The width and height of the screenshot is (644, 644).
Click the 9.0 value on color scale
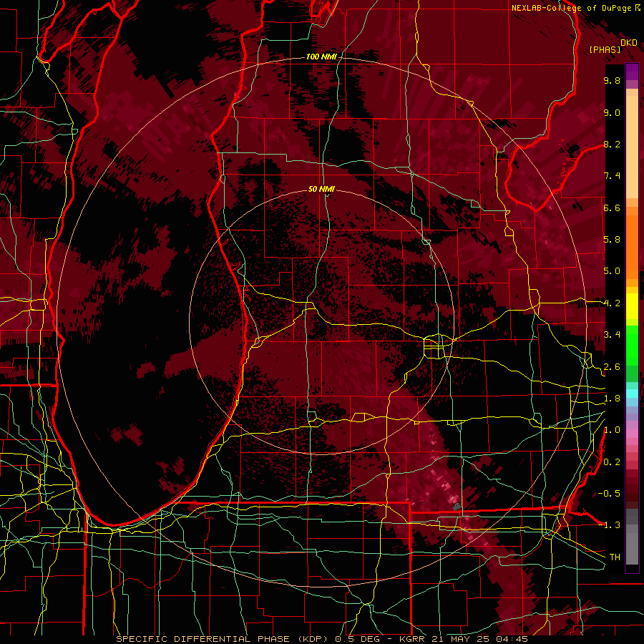click(612, 112)
